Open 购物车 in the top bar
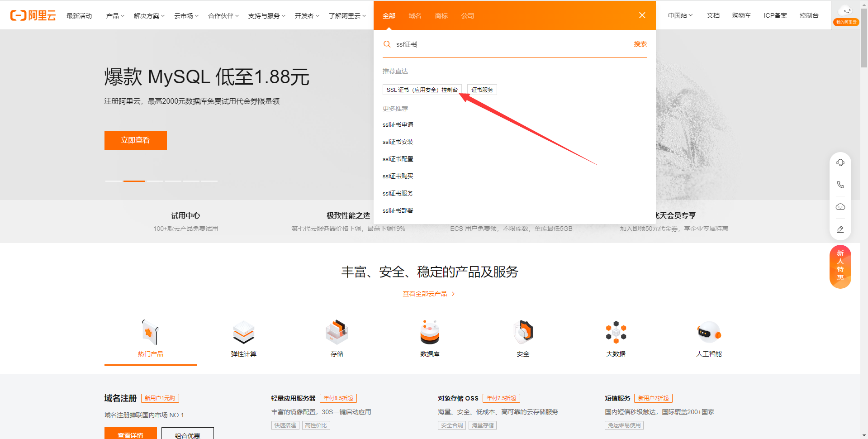Viewport: 868px width, 439px height. click(741, 15)
